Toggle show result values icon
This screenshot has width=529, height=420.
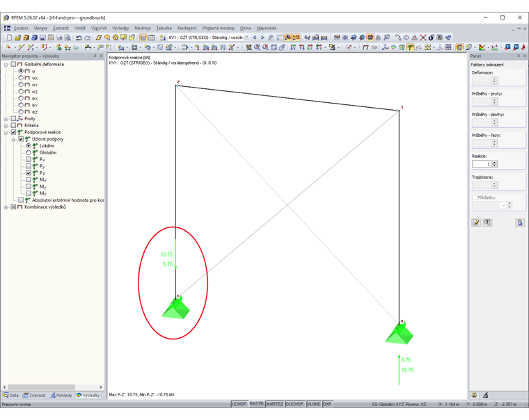point(296,38)
